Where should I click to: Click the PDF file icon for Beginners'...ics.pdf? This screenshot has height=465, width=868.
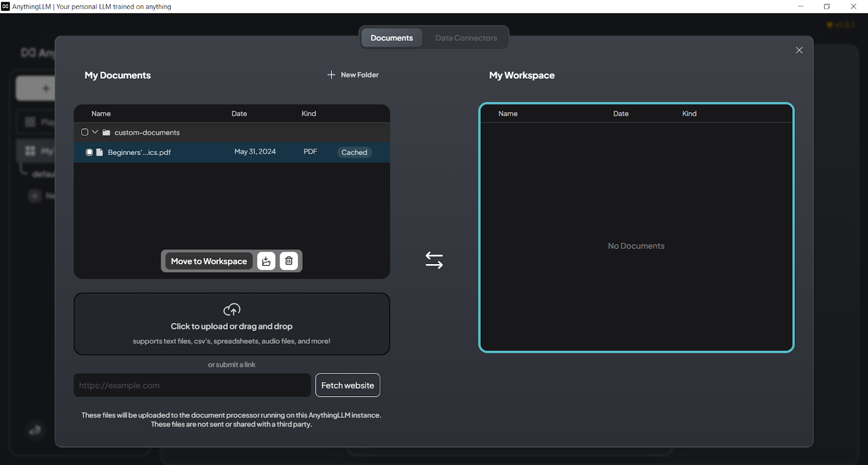pyautogui.click(x=100, y=152)
